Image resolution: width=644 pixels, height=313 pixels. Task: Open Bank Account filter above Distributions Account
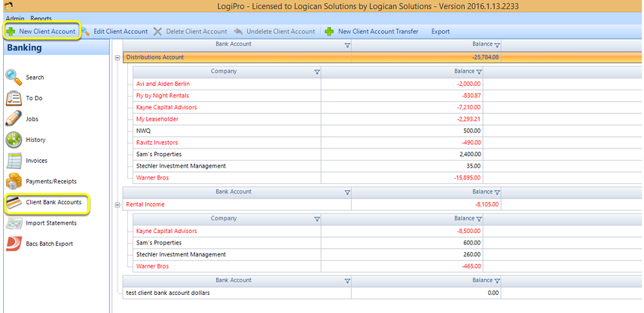(347, 44)
